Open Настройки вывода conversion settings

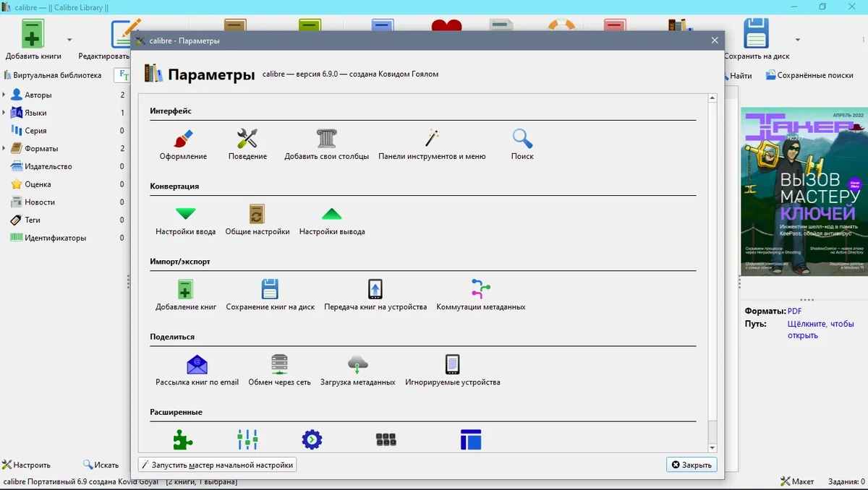[332, 220]
